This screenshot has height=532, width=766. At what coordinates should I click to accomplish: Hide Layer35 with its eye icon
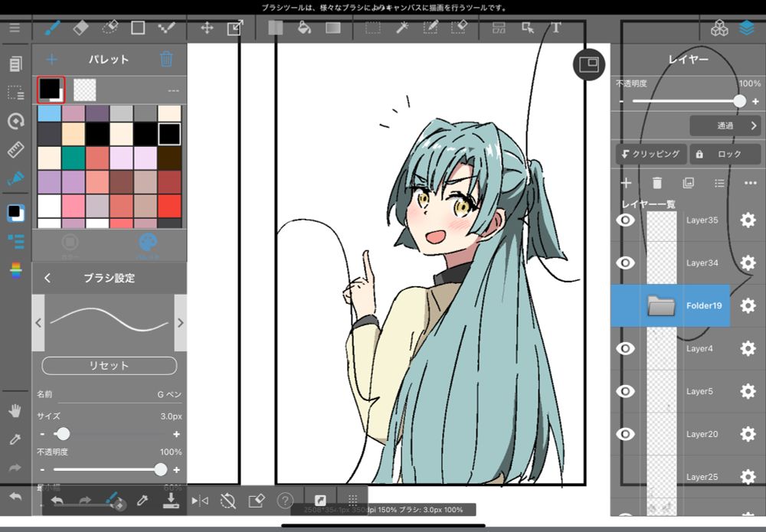pyautogui.click(x=625, y=220)
